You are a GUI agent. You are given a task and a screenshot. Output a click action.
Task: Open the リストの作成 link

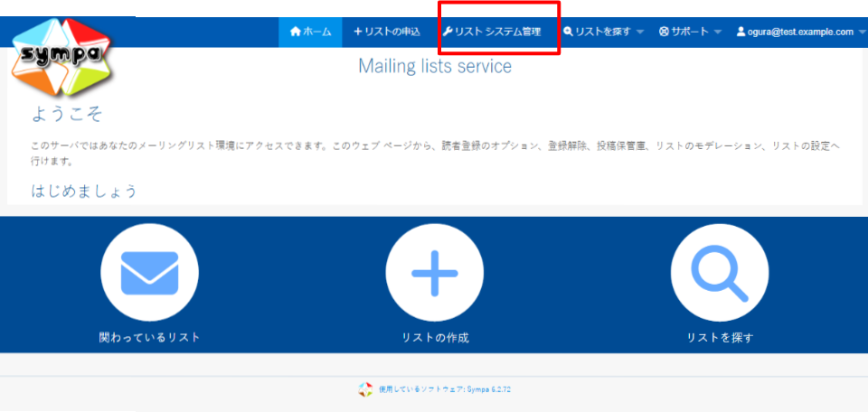(x=435, y=338)
